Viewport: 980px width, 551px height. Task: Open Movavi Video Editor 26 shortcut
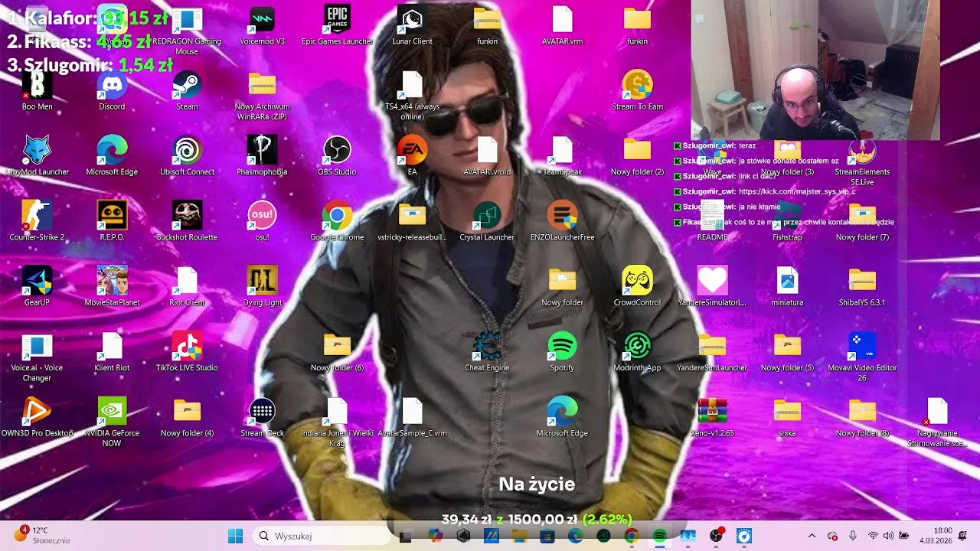click(x=862, y=357)
